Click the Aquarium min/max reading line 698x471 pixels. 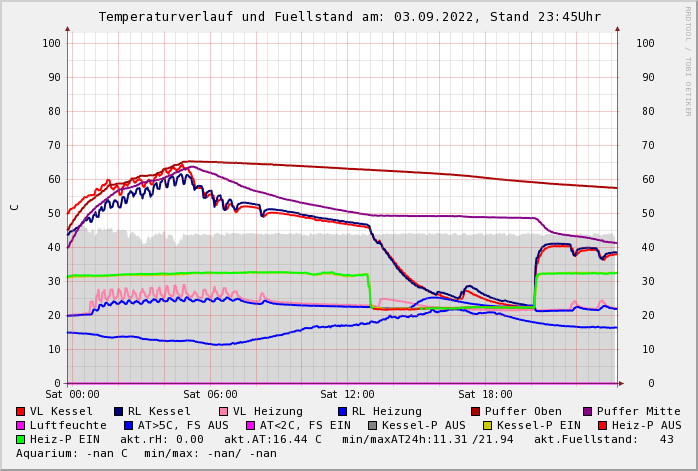pyautogui.click(x=146, y=453)
